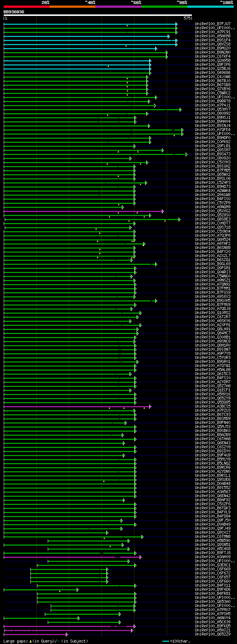The height and width of the screenshot is (644, 237).
Task: Click hit label UniRef100_Q2A958
Action: [x=213, y=61]
